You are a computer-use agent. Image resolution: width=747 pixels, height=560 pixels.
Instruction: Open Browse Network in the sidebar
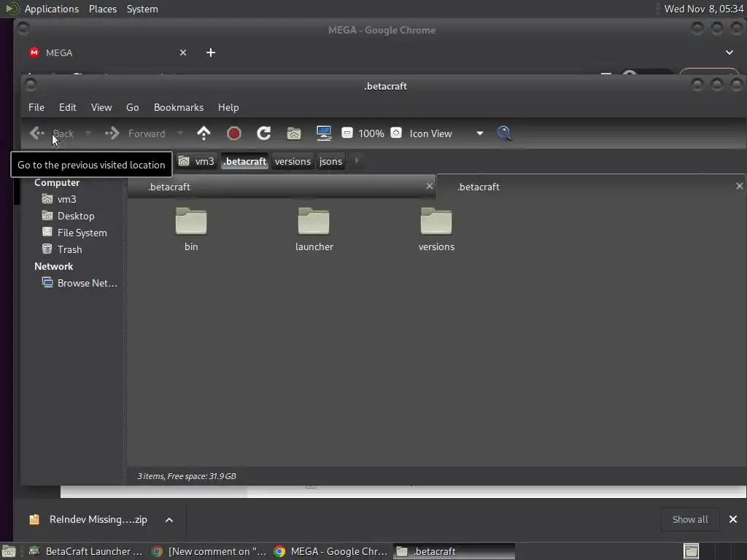(87, 283)
